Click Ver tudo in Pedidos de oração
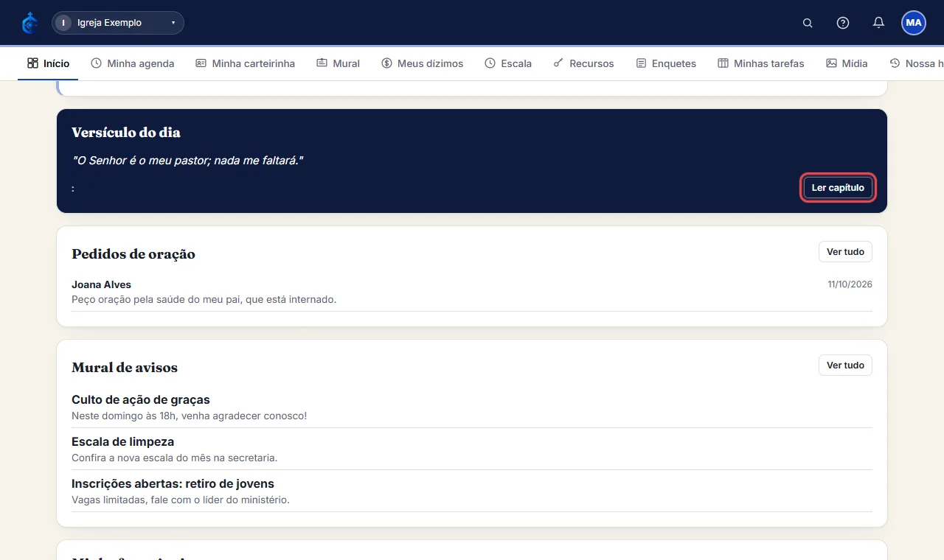Viewport: 944px width, 560px height. click(845, 252)
